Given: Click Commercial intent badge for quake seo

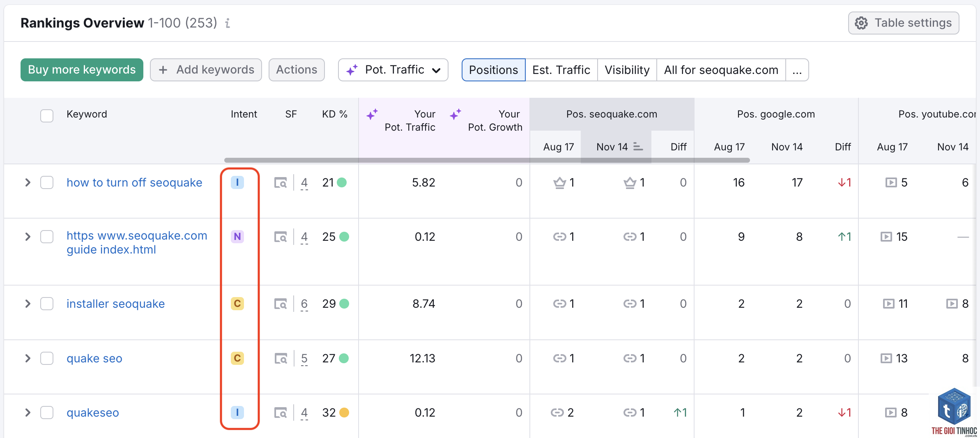Looking at the screenshot, I should click(237, 358).
